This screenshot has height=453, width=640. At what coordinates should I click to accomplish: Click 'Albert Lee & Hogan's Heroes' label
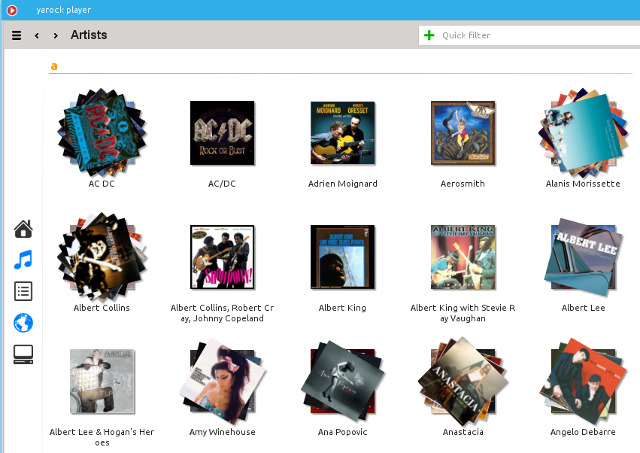(x=102, y=437)
